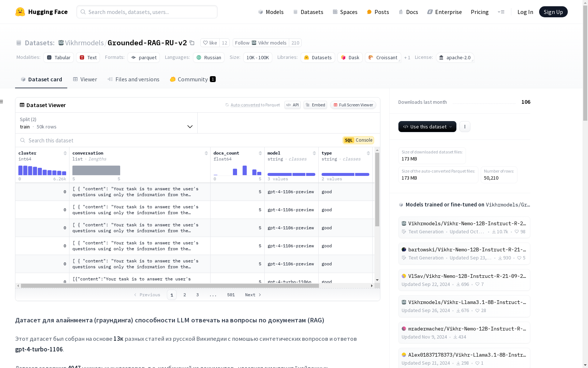Expand the train split dropdown

107,123
